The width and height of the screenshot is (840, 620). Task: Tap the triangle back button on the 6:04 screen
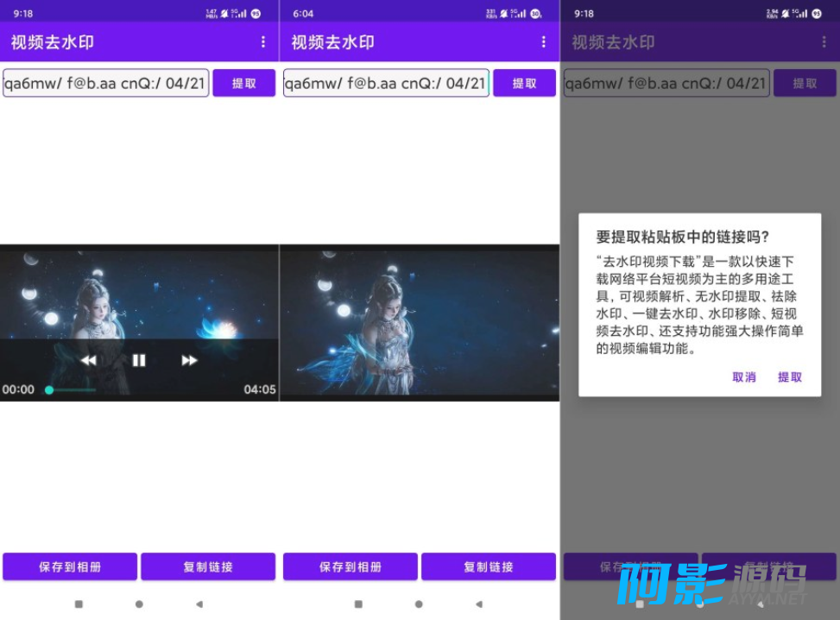tap(479, 604)
